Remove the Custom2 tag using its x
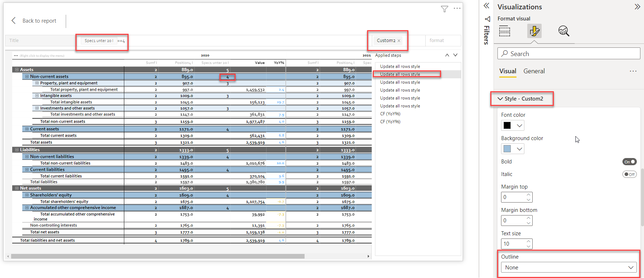Image resolution: width=644 pixels, height=278 pixels. (399, 41)
